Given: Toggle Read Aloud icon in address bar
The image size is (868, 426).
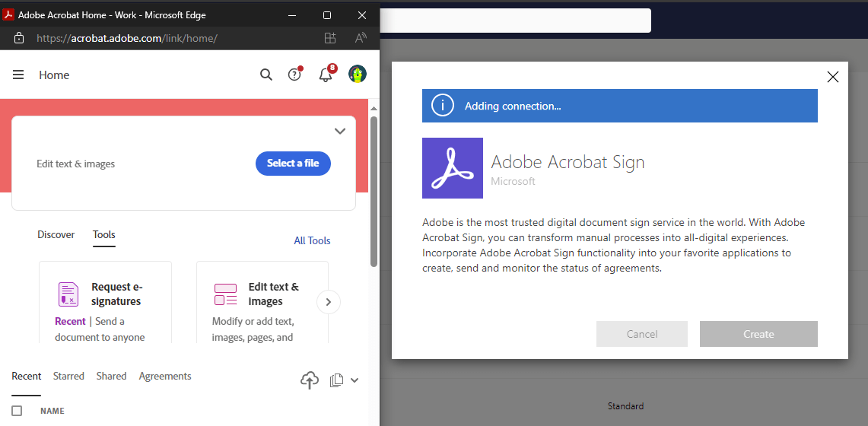Looking at the screenshot, I should pos(361,38).
